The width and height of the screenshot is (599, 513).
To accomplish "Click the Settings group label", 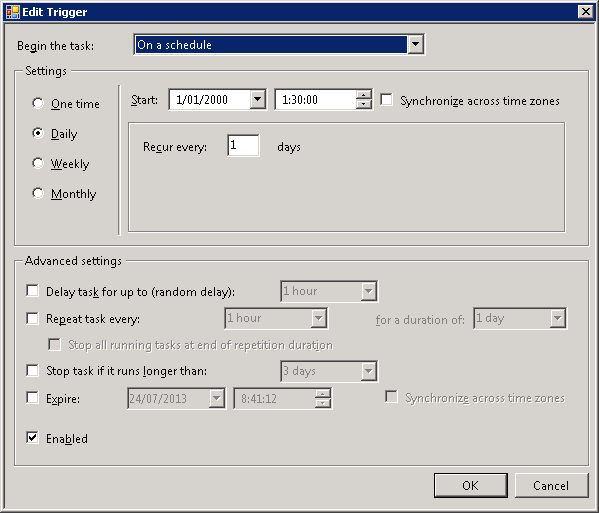I will (46, 71).
